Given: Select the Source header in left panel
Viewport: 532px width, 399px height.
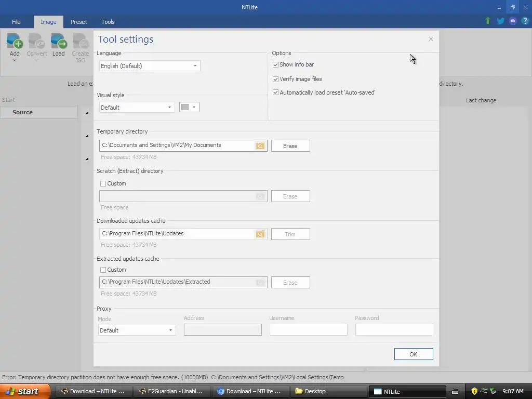Looking at the screenshot, I should (38, 112).
